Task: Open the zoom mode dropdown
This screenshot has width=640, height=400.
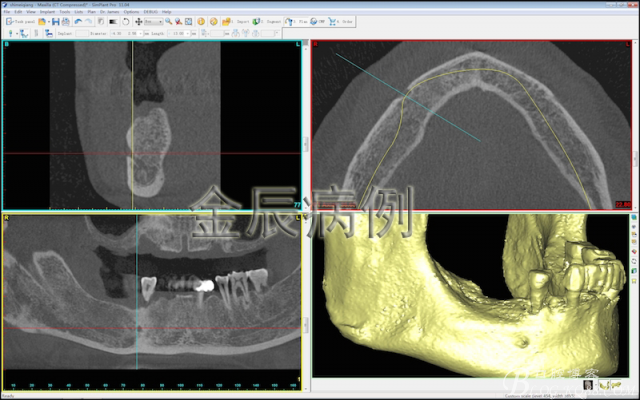Action: 154,22
